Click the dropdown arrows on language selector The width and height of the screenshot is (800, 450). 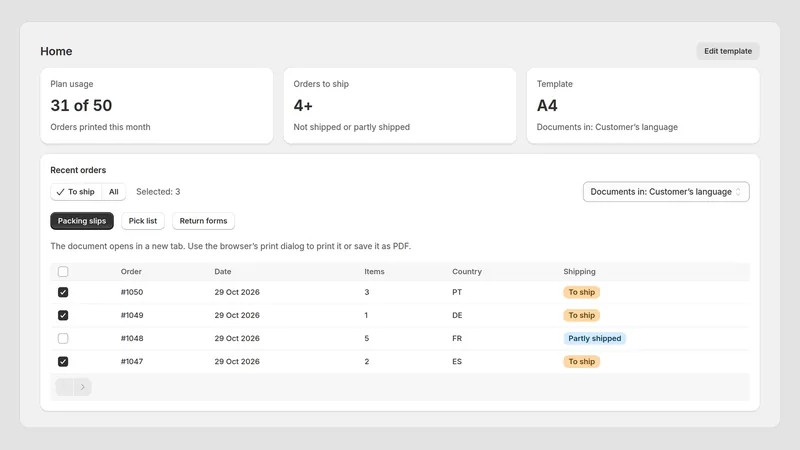click(x=738, y=192)
